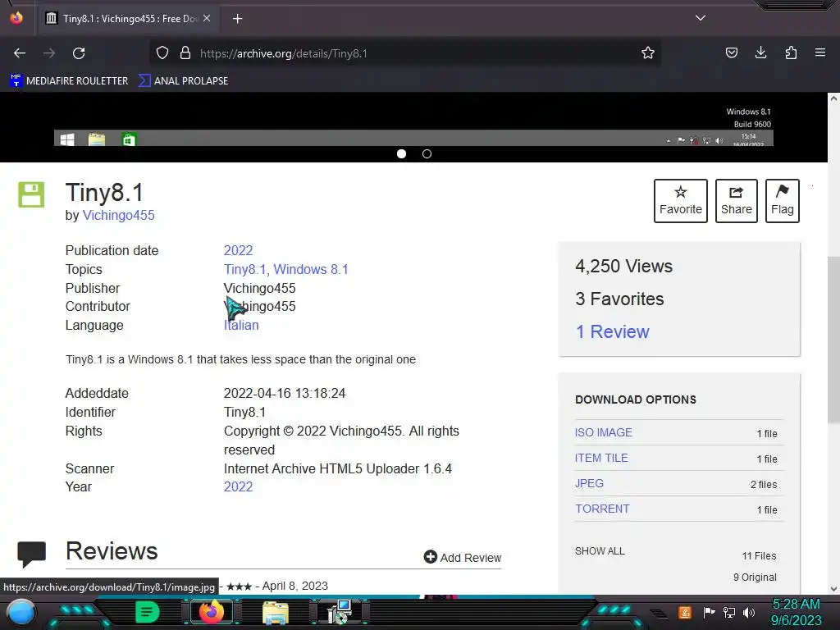The width and height of the screenshot is (840, 630).
Task: Click the Tiny8.1 page title heading
Action: [x=104, y=193]
